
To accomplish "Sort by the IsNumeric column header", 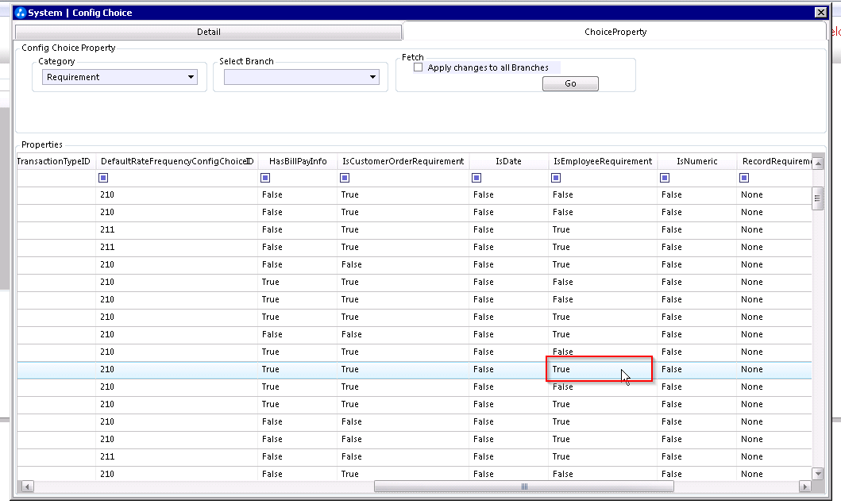I will coord(696,161).
